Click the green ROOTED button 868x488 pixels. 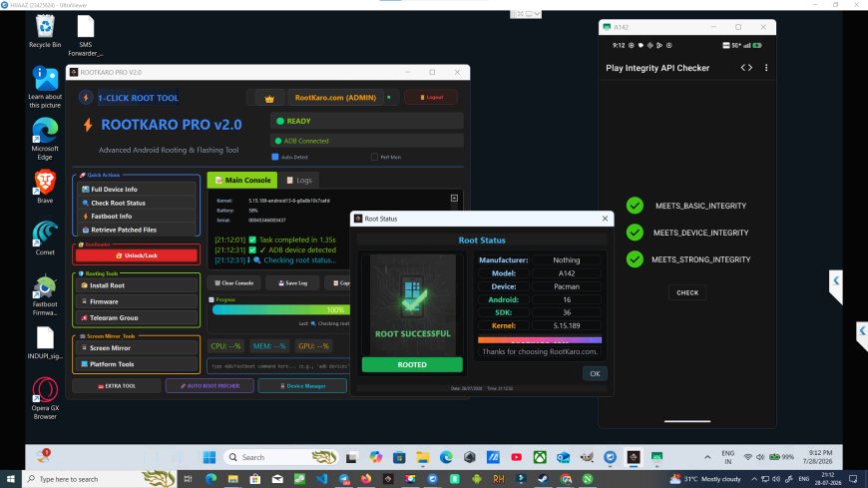[x=412, y=364]
